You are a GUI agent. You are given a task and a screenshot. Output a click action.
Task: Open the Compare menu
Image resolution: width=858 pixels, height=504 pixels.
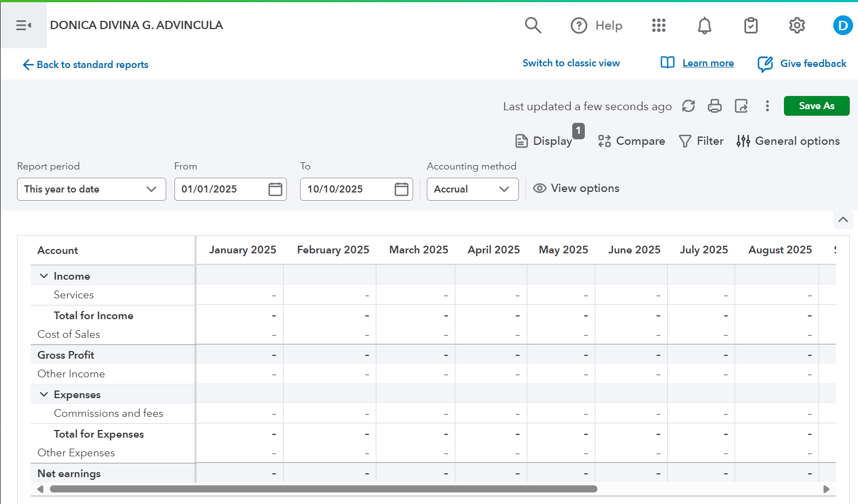[631, 141]
